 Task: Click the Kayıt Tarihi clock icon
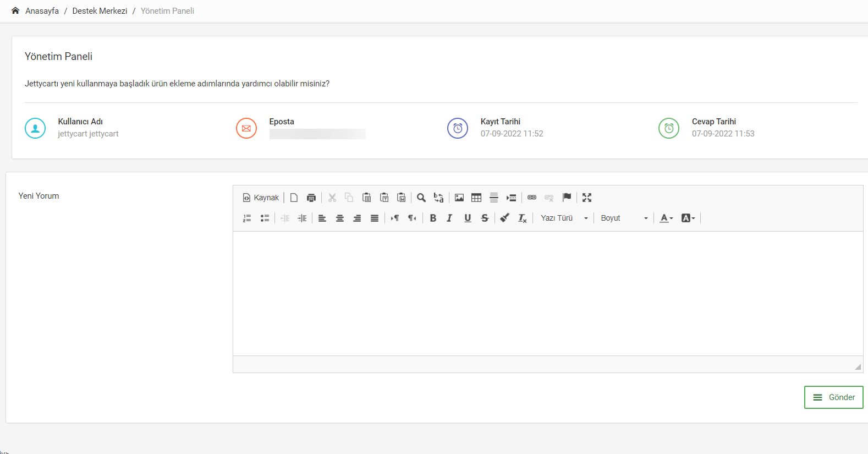pyautogui.click(x=458, y=128)
